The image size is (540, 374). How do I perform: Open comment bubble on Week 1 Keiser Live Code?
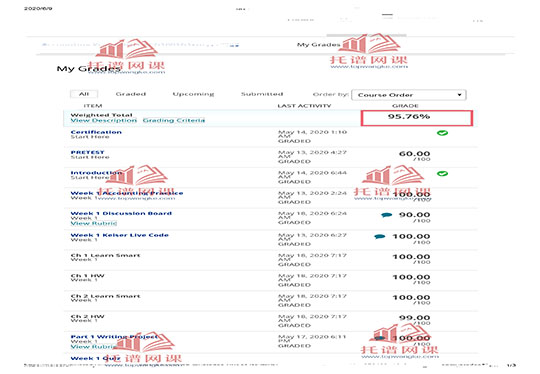[380, 237]
